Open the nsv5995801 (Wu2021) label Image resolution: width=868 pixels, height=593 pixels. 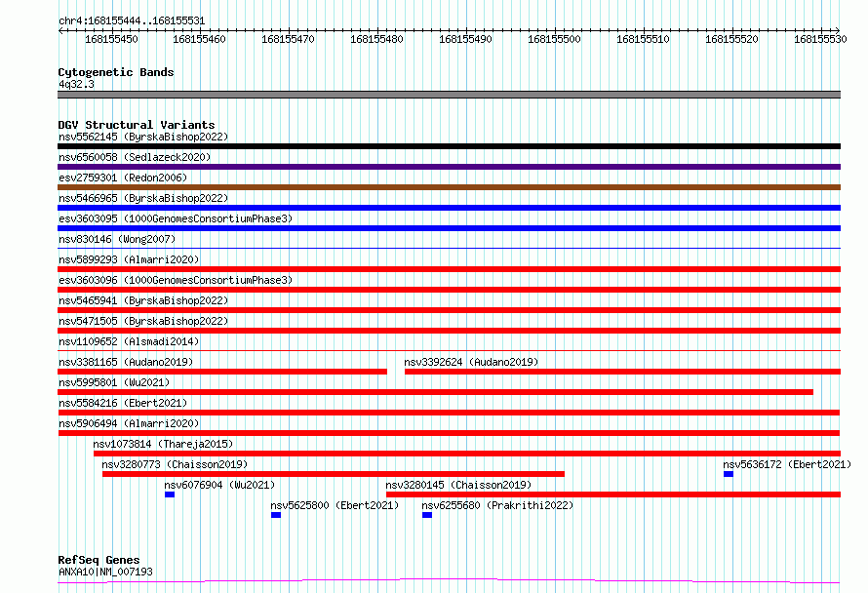[x=114, y=382]
